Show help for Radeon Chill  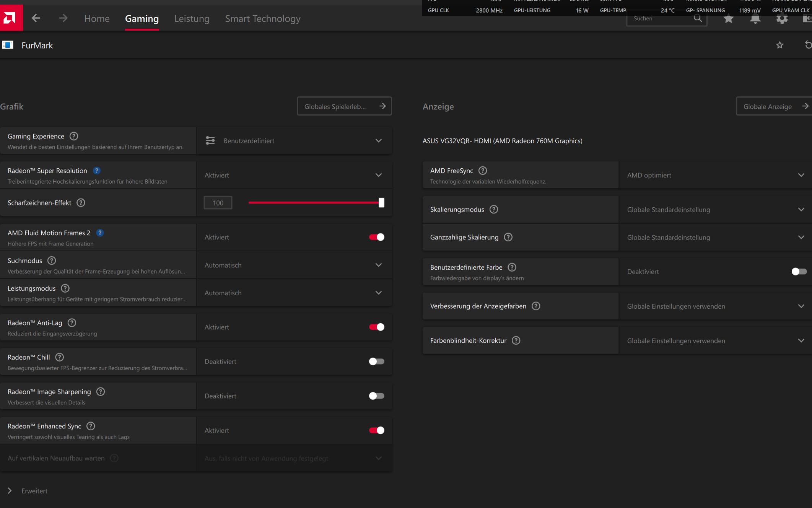coord(60,357)
